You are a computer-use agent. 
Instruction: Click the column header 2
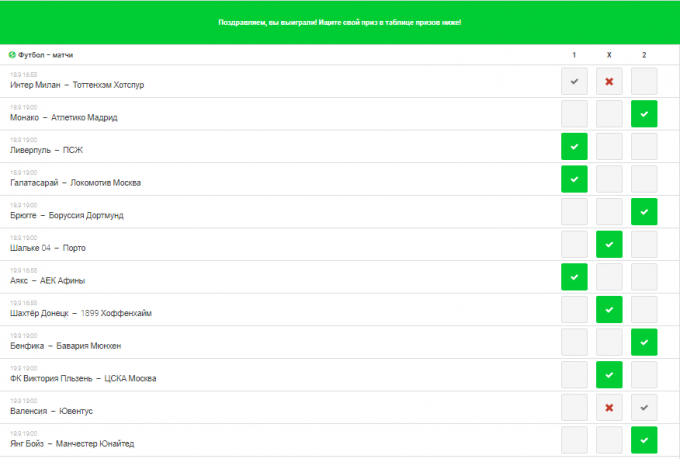tap(644, 55)
